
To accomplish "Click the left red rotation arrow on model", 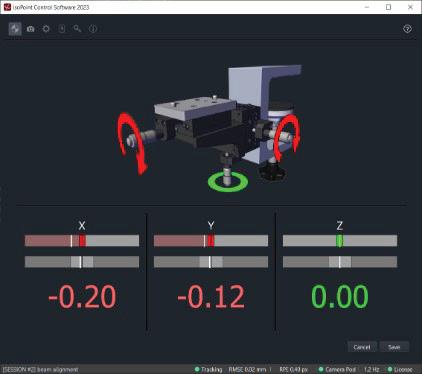I will 132,143.
